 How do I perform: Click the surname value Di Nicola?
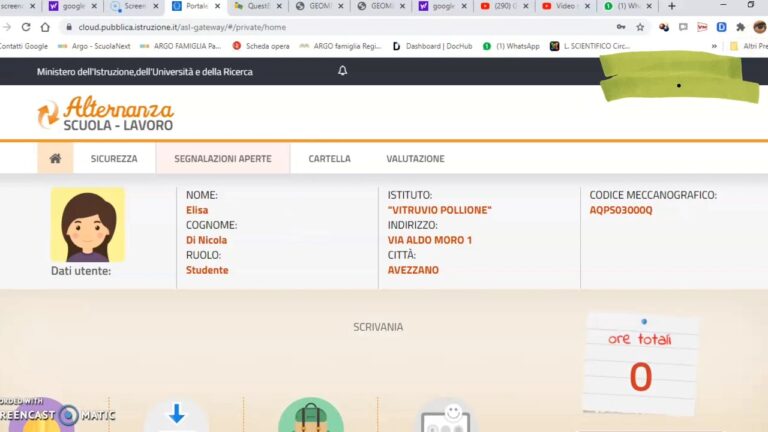pyautogui.click(x=206, y=240)
